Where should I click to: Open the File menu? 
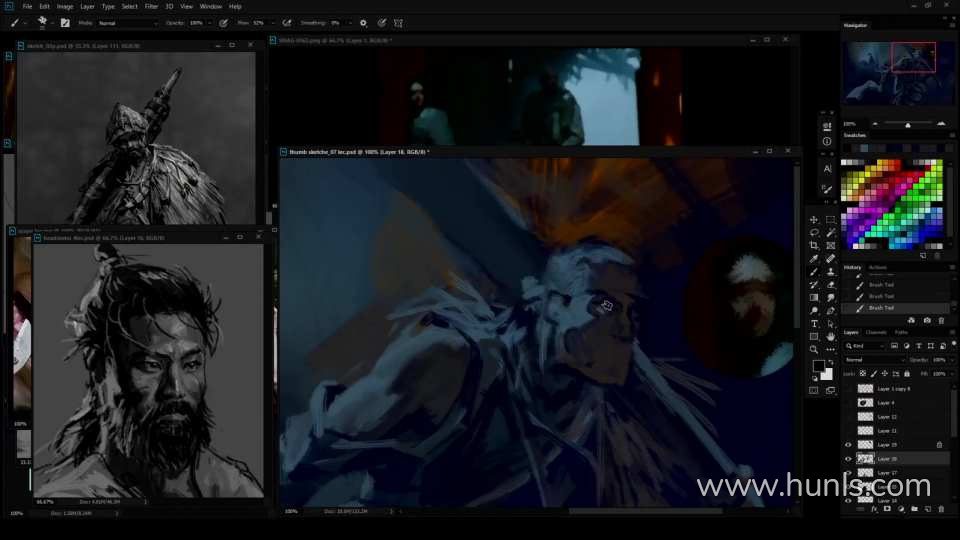click(28, 6)
